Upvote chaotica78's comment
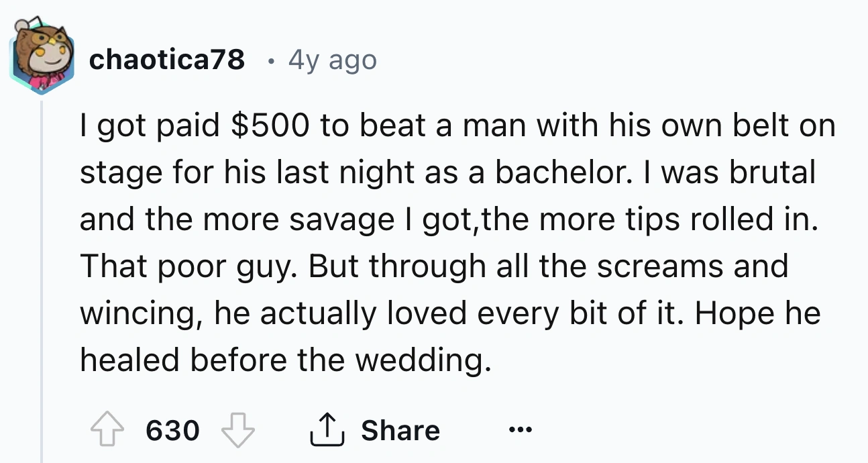The width and height of the screenshot is (868, 463). click(x=107, y=429)
